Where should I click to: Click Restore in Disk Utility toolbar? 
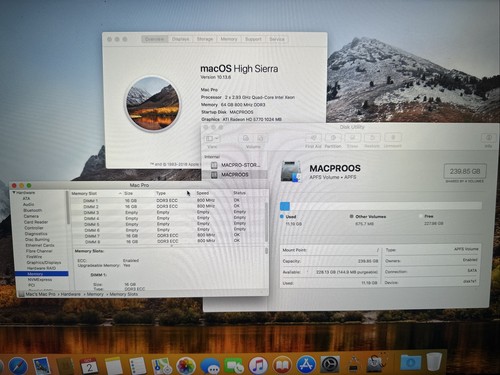click(x=372, y=140)
